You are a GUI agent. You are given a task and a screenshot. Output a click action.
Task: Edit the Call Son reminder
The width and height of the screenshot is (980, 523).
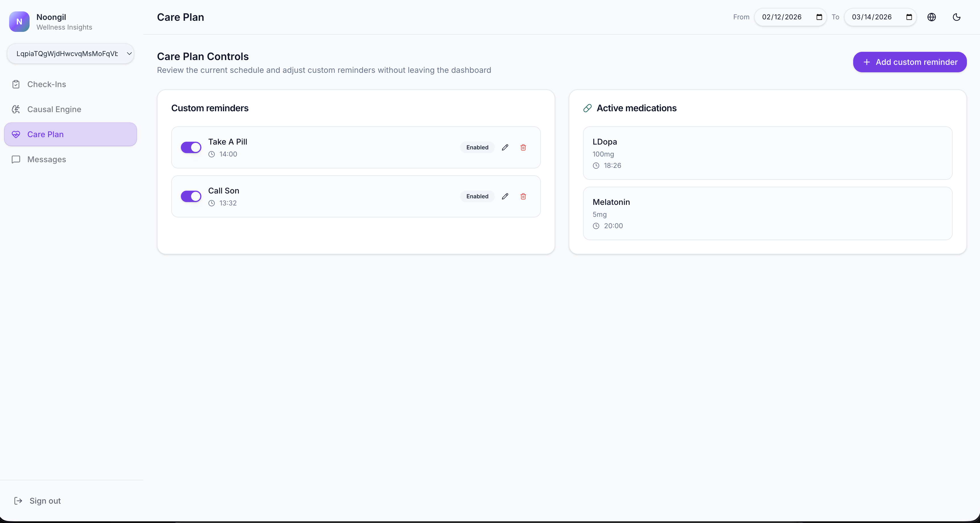[505, 196]
